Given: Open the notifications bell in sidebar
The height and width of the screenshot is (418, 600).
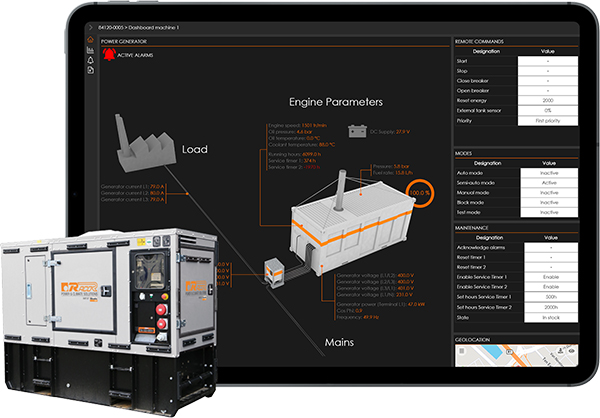Looking at the screenshot, I should pos(90,60).
